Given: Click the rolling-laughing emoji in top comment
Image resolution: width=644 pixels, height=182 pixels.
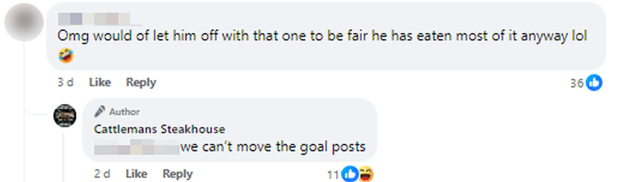Looking at the screenshot, I should point(66,56).
